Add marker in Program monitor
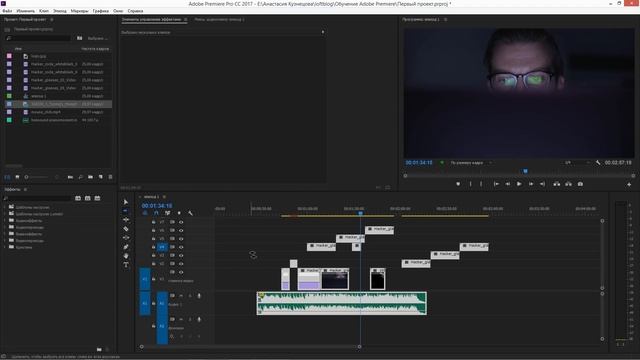This screenshot has width=640, height=360. click(x=458, y=184)
